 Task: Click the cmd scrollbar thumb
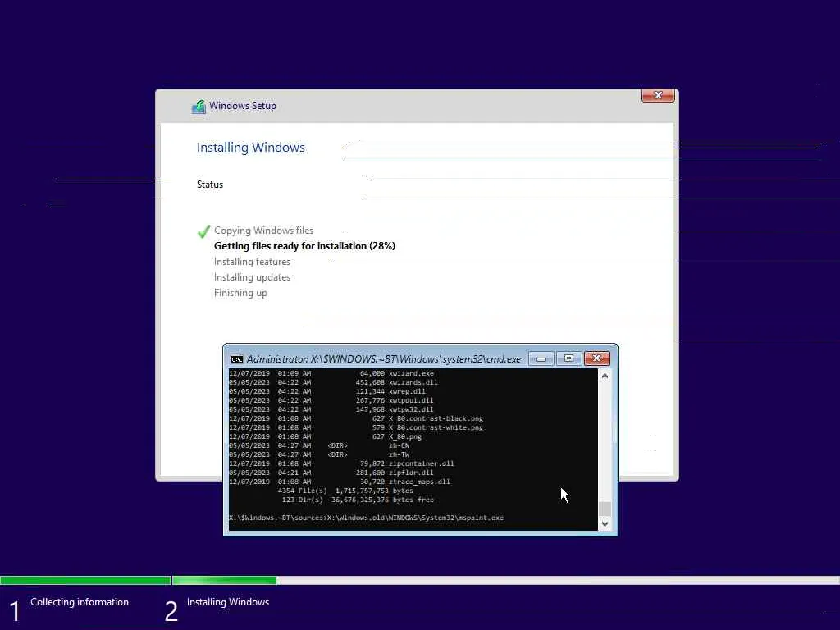point(605,509)
